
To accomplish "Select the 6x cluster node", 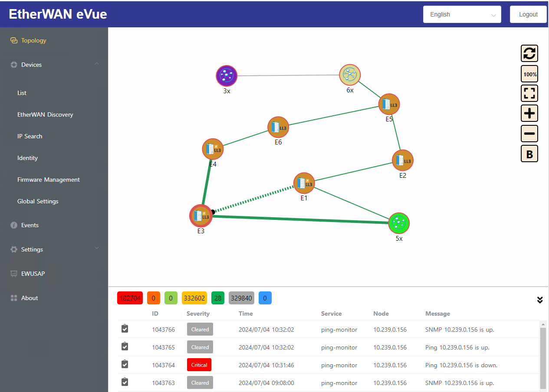I will click(x=350, y=75).
